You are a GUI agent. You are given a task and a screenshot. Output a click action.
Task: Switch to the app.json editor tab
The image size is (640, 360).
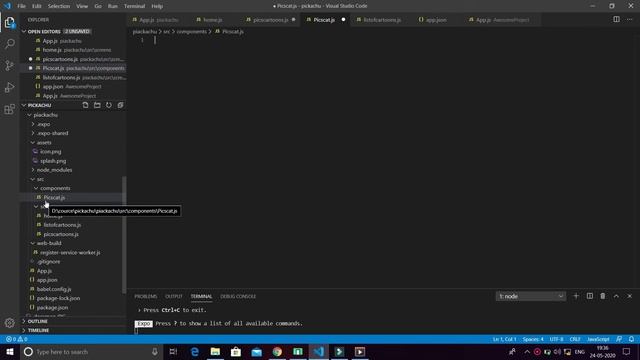pos(436,20)
